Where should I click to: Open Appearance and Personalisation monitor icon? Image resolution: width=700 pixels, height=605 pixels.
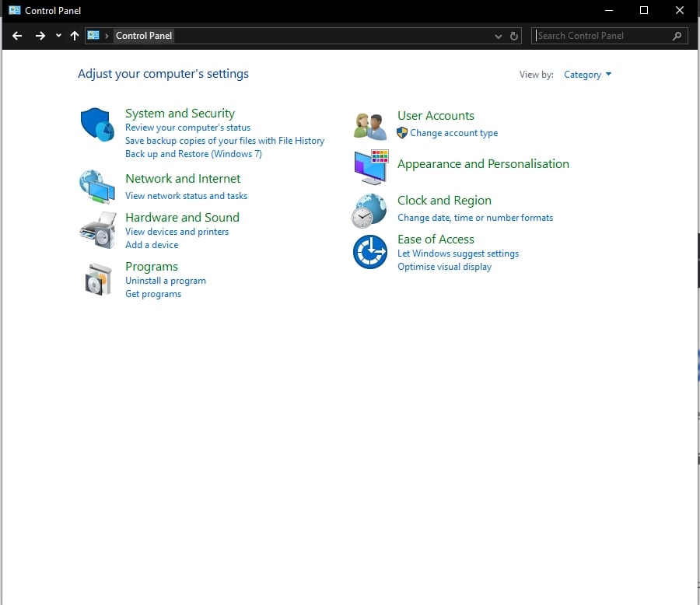pos(371,167)
